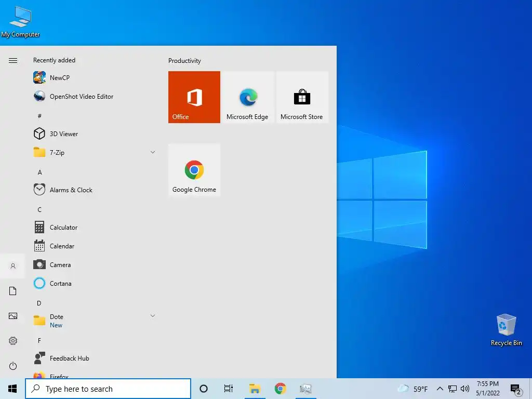Click the 'F' letter group header

pyautogui.click(x=39, y=340)
